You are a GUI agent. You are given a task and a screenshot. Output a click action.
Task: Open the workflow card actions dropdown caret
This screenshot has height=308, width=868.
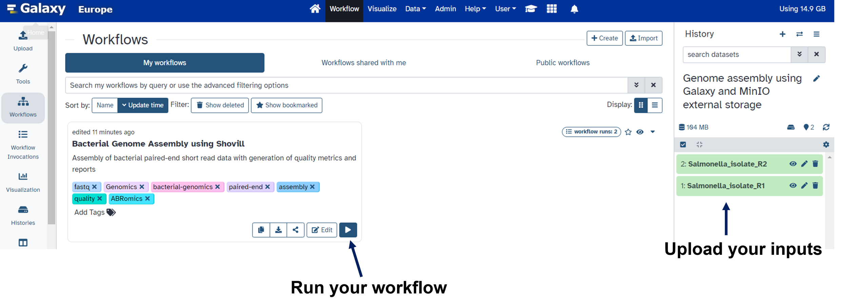coord(652,132)
